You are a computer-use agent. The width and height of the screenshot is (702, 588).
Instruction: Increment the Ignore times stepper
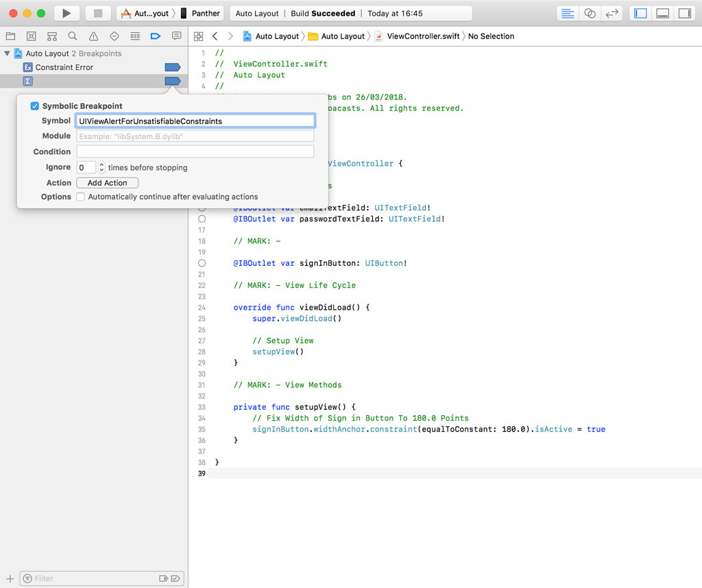point(101,164)
